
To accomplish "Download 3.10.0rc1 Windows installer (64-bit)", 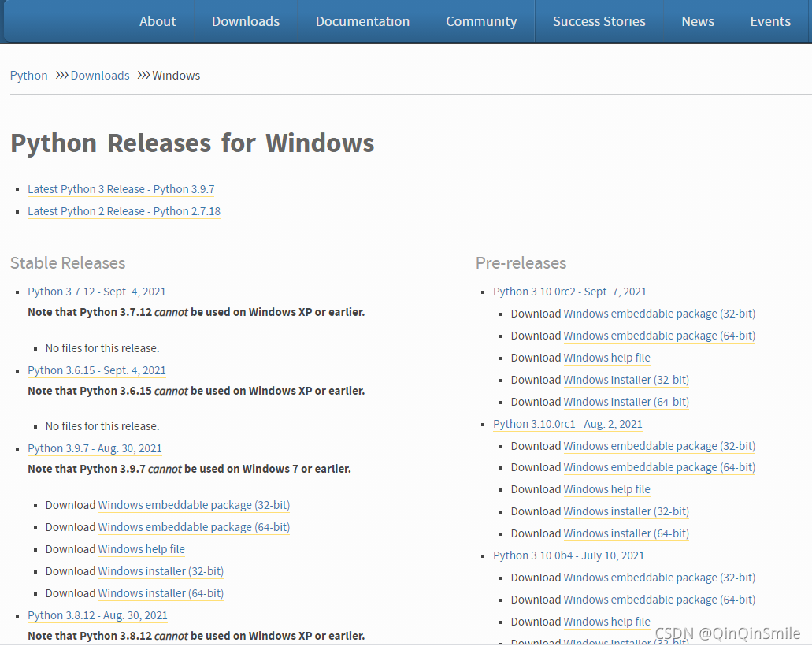I will [x=626, y=533].
